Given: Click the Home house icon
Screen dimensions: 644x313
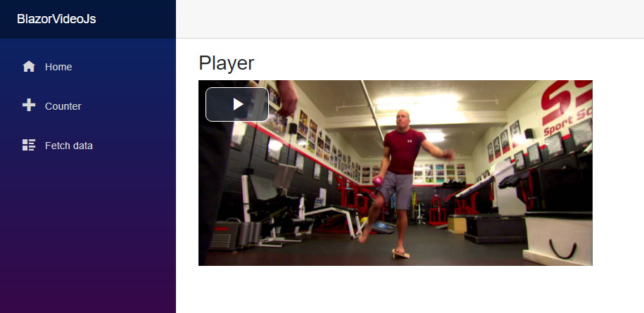Looking at the screenshot, I should (29, 66).
